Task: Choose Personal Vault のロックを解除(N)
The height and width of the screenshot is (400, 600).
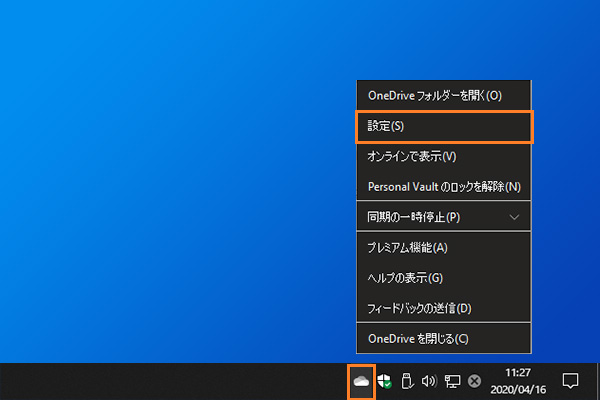Action: 444,187
